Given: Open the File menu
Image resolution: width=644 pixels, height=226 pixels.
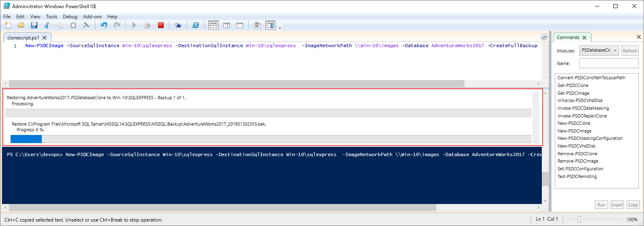Looking at the screenshot, I should click(x=7, y=17).
